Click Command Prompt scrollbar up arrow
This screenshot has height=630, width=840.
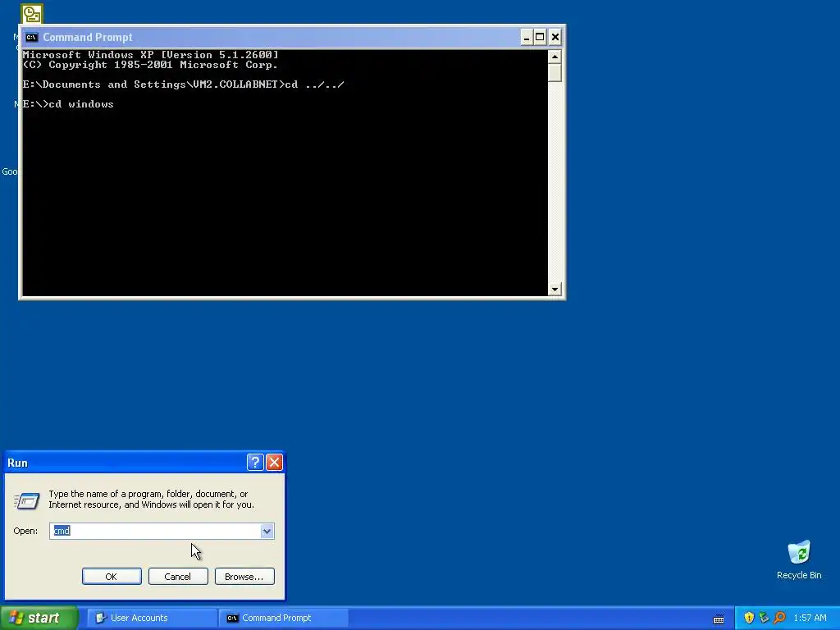coord(555,57)
